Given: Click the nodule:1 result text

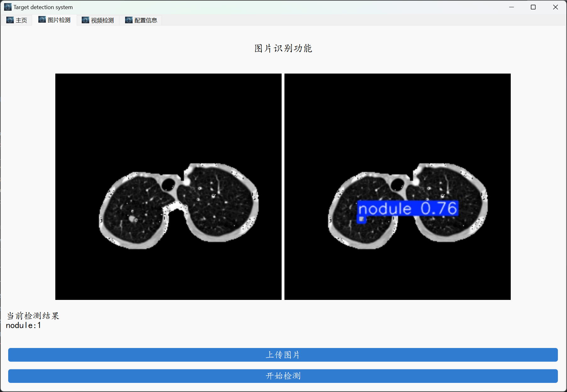Looking at the screenshot, I should point(24,325).
